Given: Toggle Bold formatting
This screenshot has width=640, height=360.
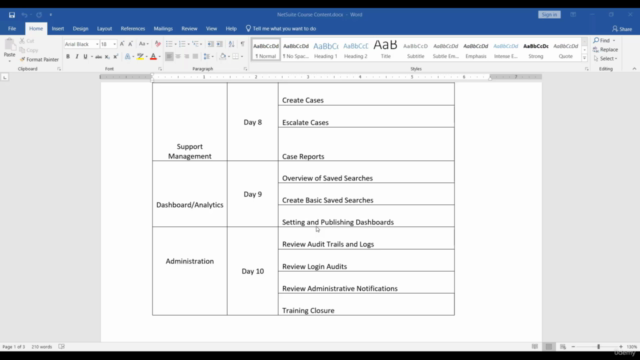Looking at the screenshot, I should click(68, 57).
